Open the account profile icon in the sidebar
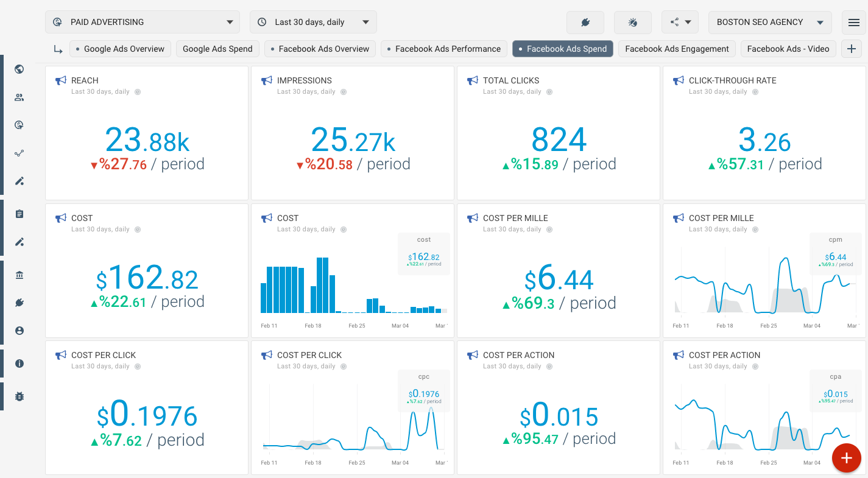The height and width of the screenshot is (478, 868). click(19, 331)
